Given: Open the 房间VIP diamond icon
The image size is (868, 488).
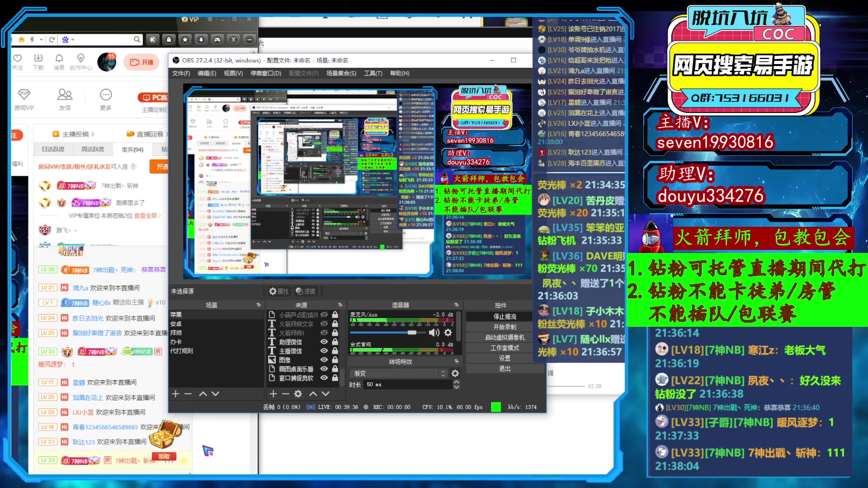Looking at the screenshot, I should click(x=24, y=94).
